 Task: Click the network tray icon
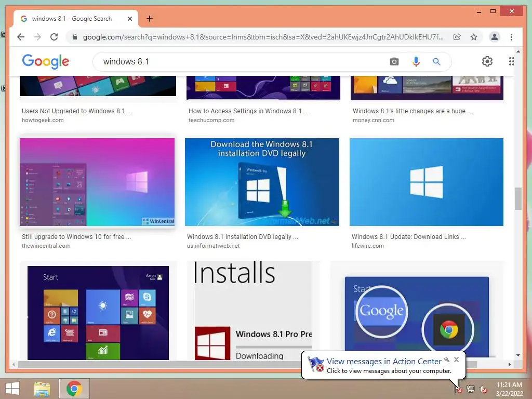click(471, 389)
